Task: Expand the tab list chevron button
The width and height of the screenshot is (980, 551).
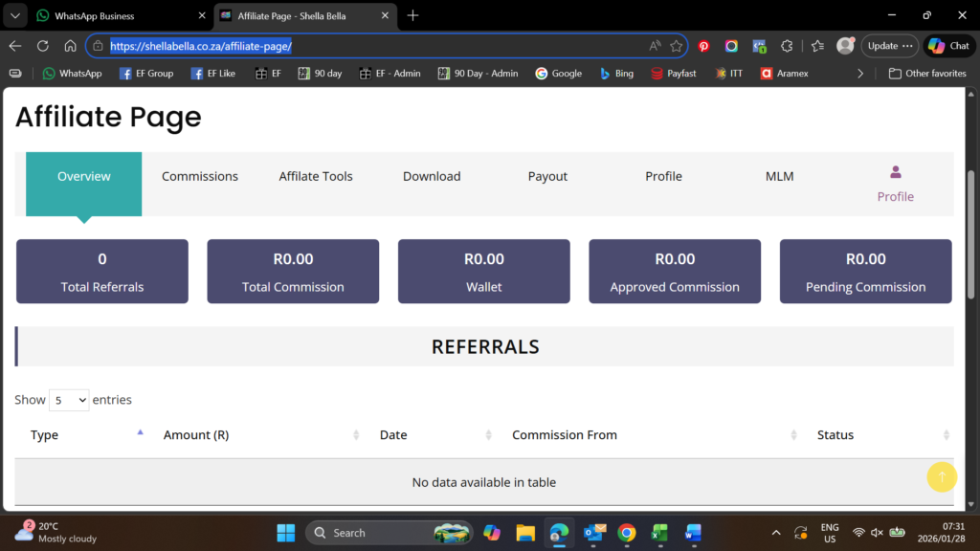Action: coord(15,15)
